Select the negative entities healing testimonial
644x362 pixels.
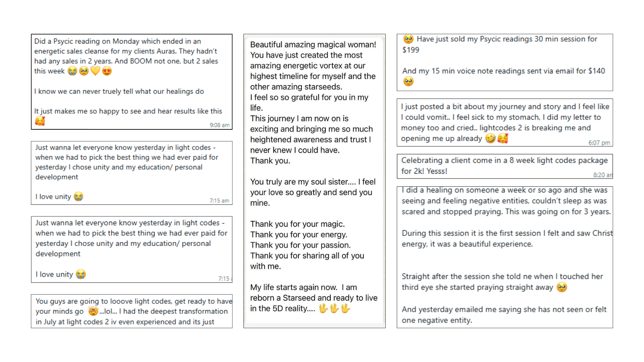pos(505,257)
